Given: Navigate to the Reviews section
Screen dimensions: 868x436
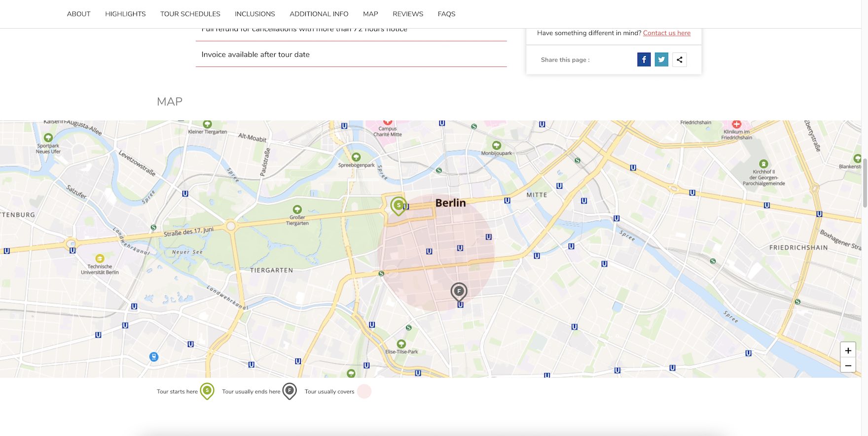Looking at the screenshot, I should tap(408, 14).
